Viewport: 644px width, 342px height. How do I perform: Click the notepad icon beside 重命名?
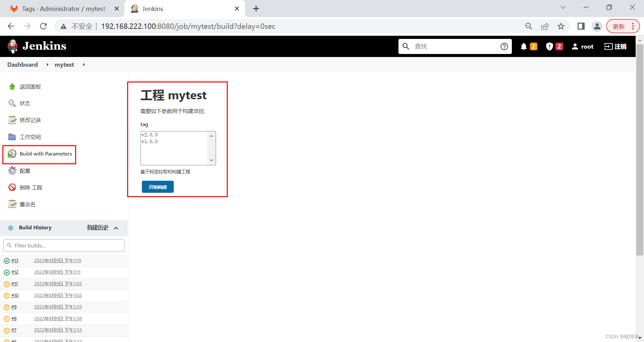pyautogui.click(x=12, y=204)
